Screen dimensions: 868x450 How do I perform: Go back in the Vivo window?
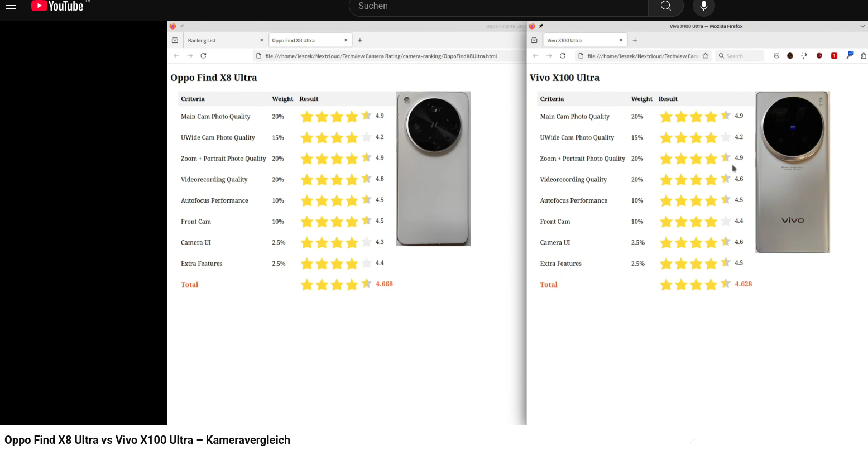click(536, 56)
